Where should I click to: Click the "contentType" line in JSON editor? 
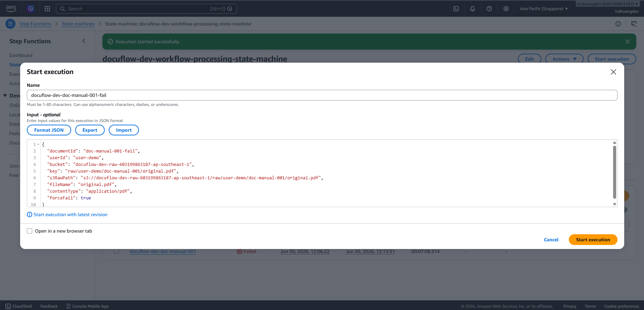pyautogui.click(x=90, y=191)
